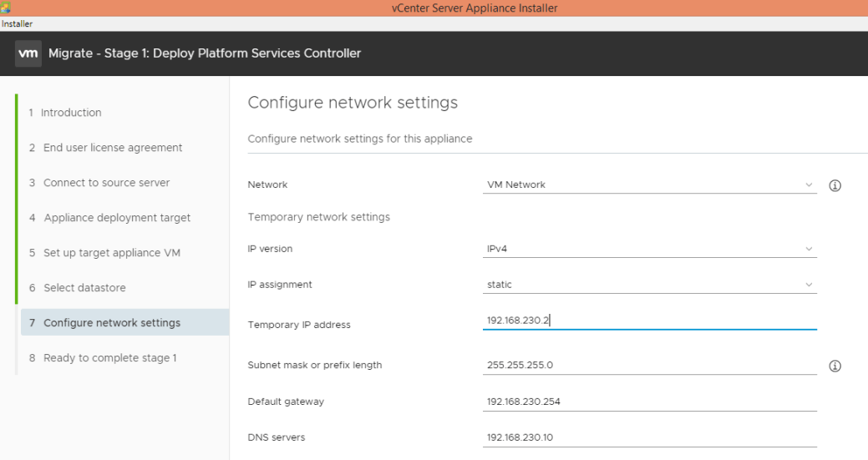This screenshot has height=460, width=868.
Task: Click the installer app icon in title bar
Action: (x=6, y=8)
